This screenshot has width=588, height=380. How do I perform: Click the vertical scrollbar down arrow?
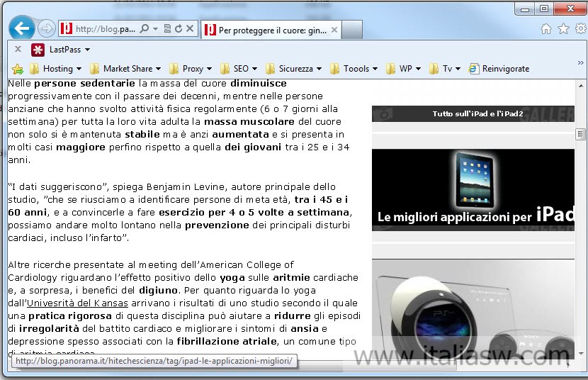[581, 353]
